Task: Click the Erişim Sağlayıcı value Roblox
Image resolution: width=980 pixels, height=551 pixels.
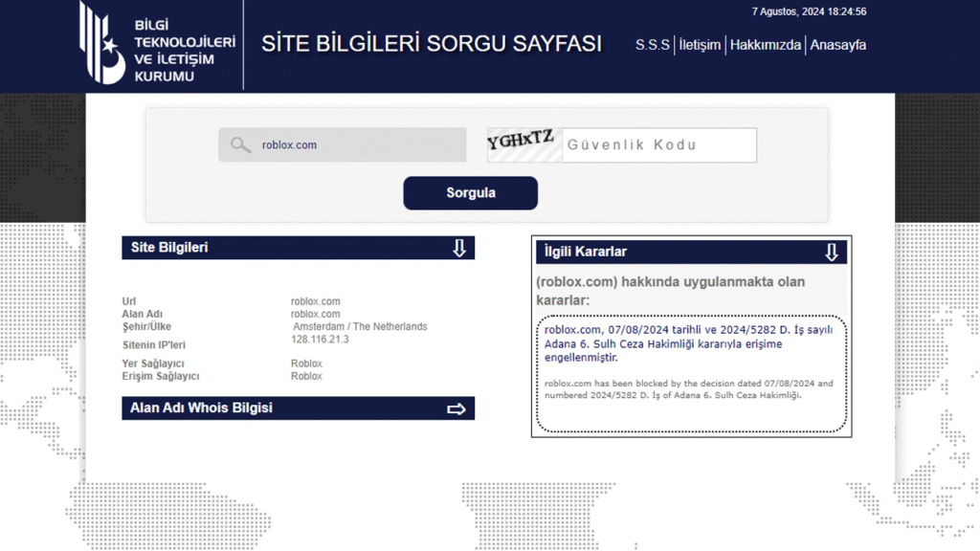Action: pyautogui.click(x=306, y=376)
